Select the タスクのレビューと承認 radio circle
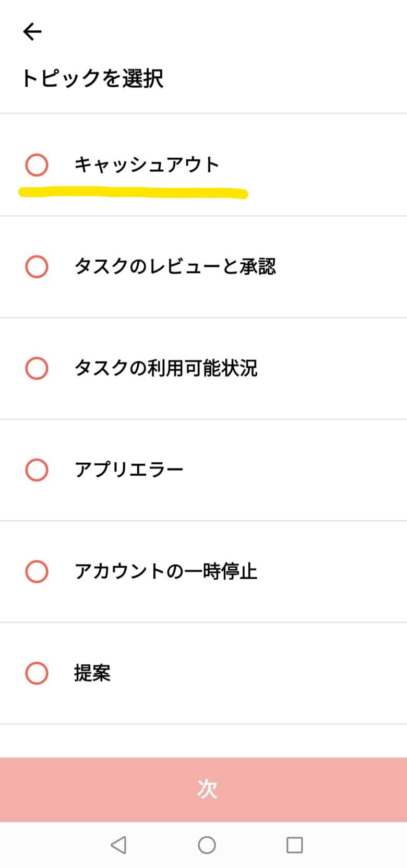 (x=37, y=266)
